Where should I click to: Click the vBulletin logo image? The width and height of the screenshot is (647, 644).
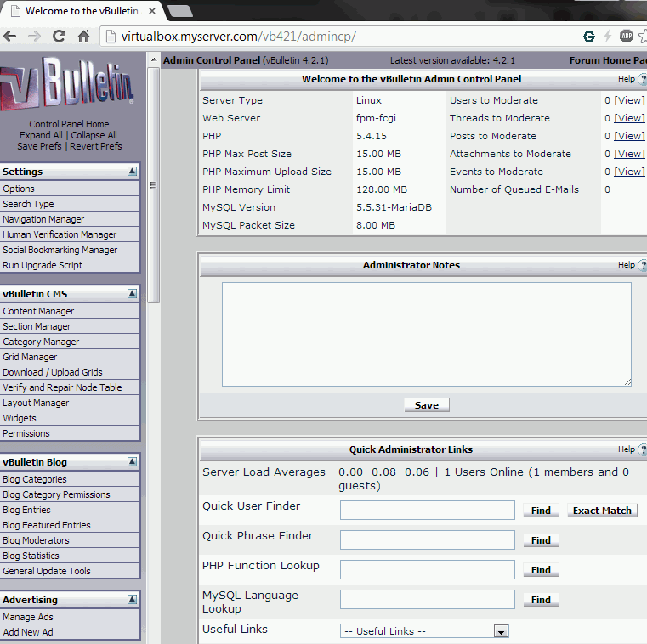(x=67, y=84)
